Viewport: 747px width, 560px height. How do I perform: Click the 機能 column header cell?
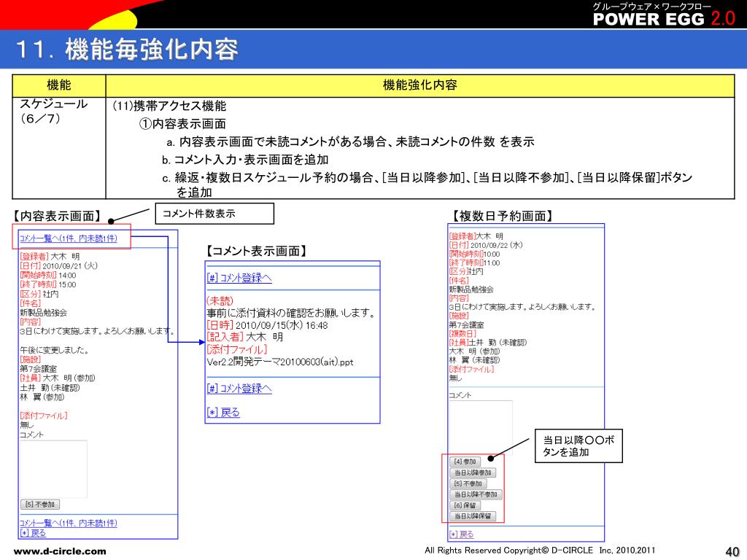58,85
